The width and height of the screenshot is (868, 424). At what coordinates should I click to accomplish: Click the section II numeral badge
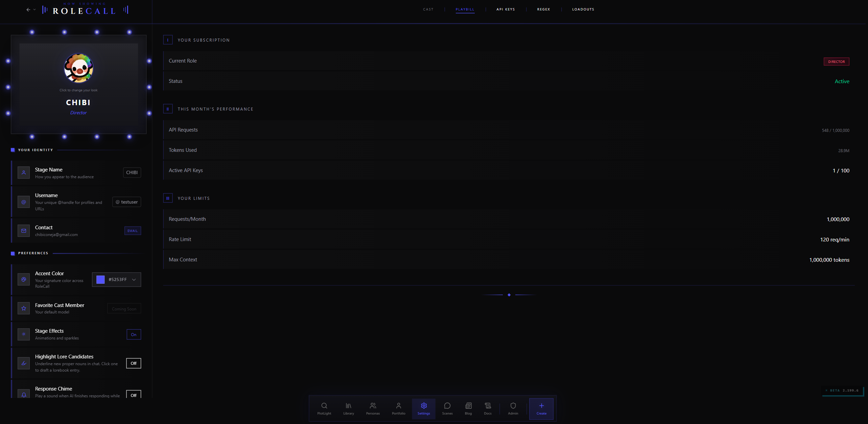(168, 109)
